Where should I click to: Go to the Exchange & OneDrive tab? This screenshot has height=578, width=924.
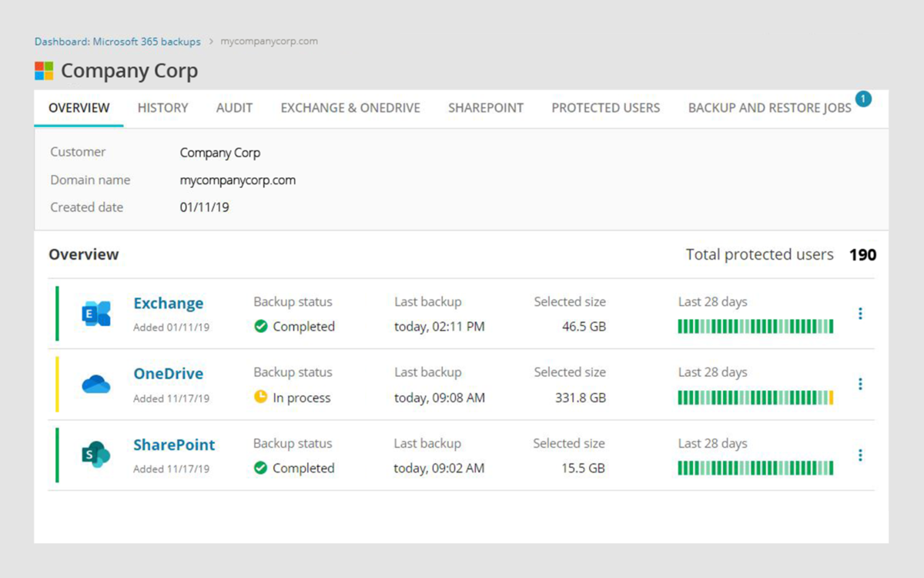point(350,108)
